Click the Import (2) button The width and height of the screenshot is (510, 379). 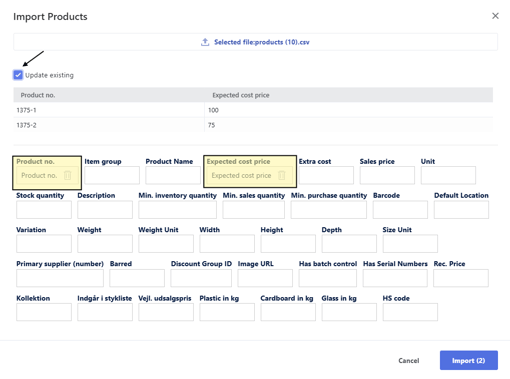(469, 360)
